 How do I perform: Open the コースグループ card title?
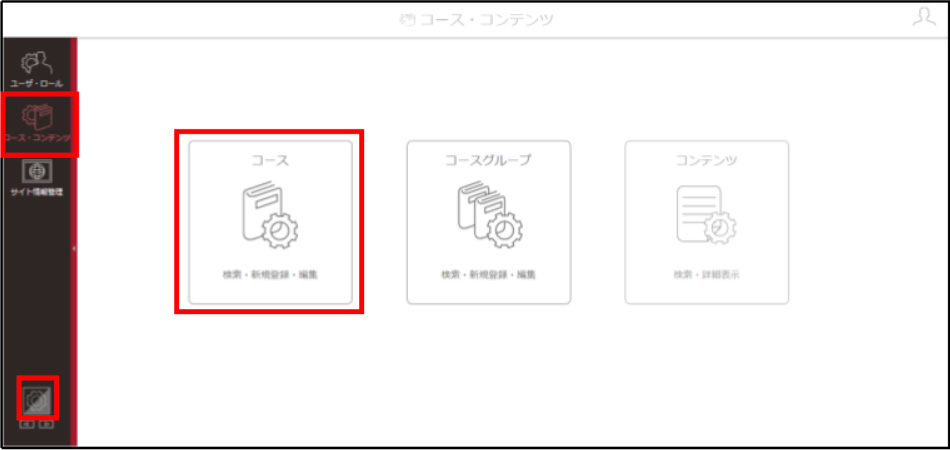488,160
